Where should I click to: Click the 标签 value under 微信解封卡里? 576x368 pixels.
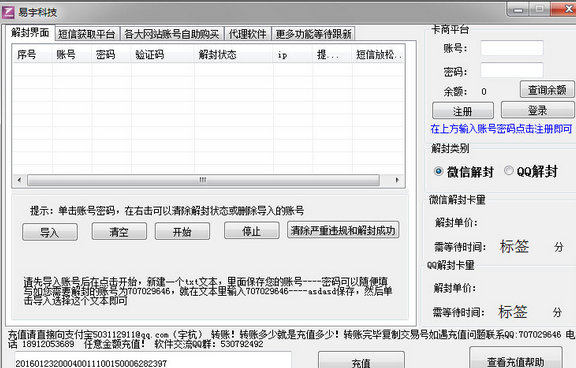[514, 246]
